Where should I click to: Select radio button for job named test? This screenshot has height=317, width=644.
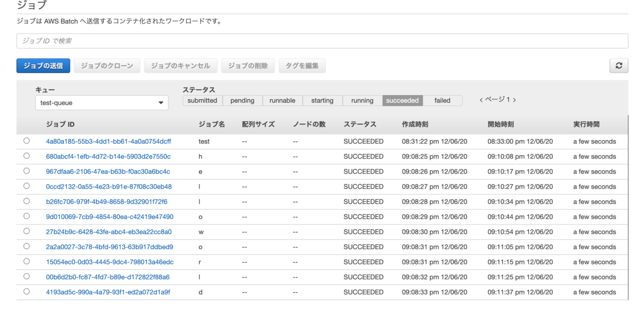(26, 141)
